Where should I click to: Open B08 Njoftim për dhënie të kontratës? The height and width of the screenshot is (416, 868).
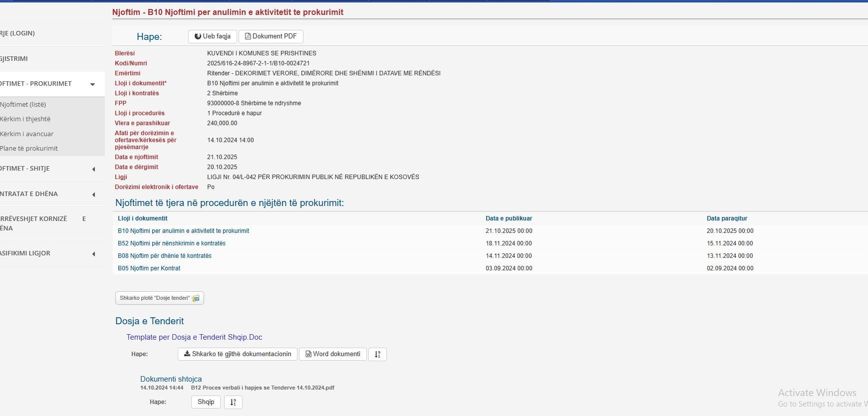(165, 256)
